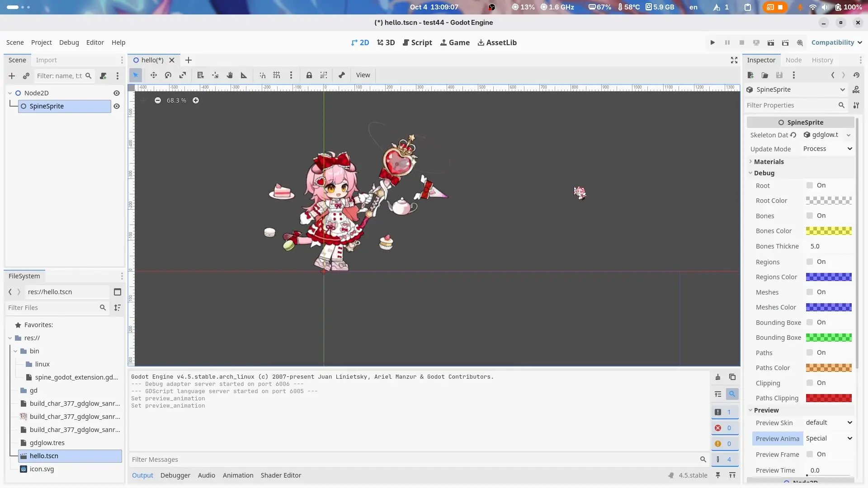Run the project with the Play button

coord(712,42)
